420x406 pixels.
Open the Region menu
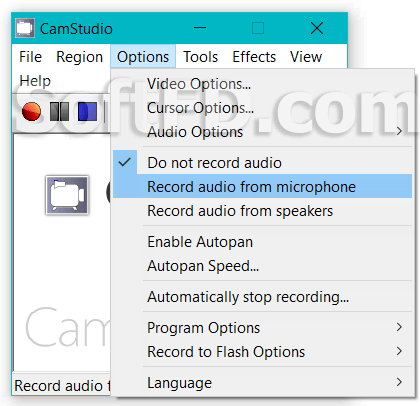(80, 57)
